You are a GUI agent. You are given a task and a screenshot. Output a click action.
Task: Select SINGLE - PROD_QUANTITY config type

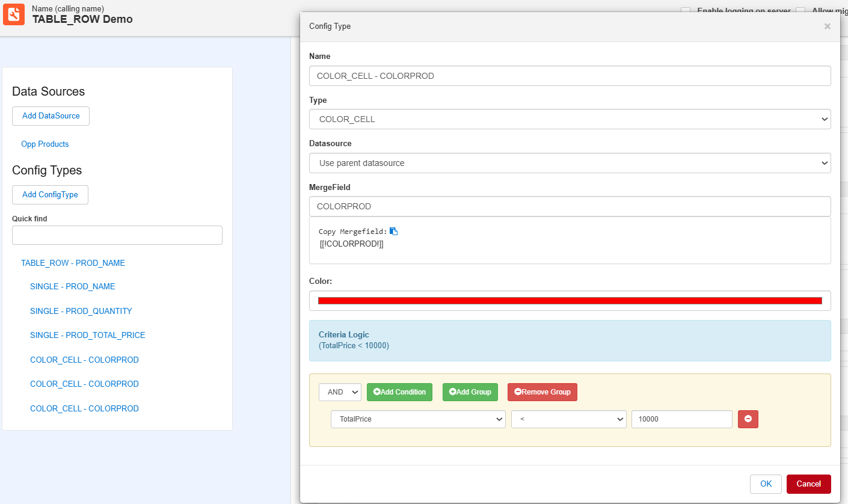click(x=81, y=311)
